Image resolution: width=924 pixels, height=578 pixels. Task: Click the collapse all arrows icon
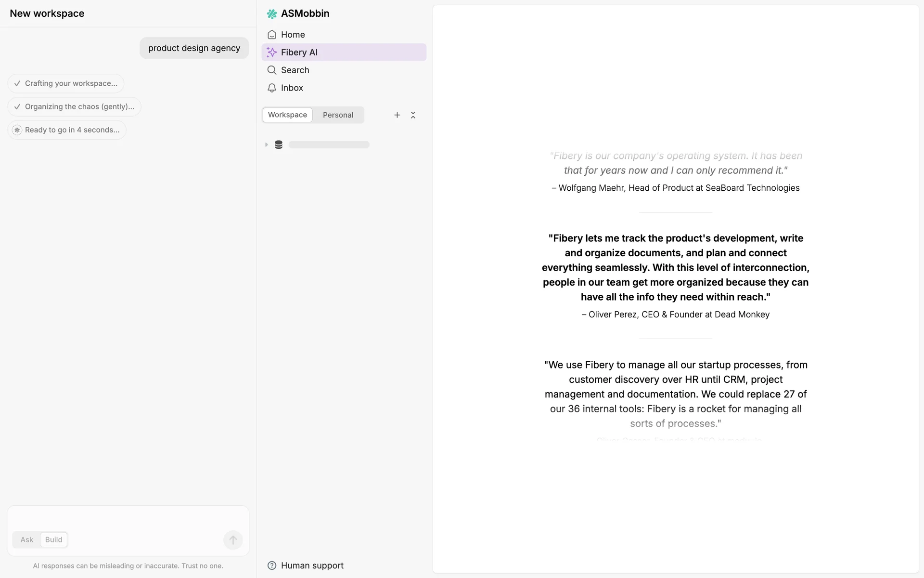(x=413, y=115)
